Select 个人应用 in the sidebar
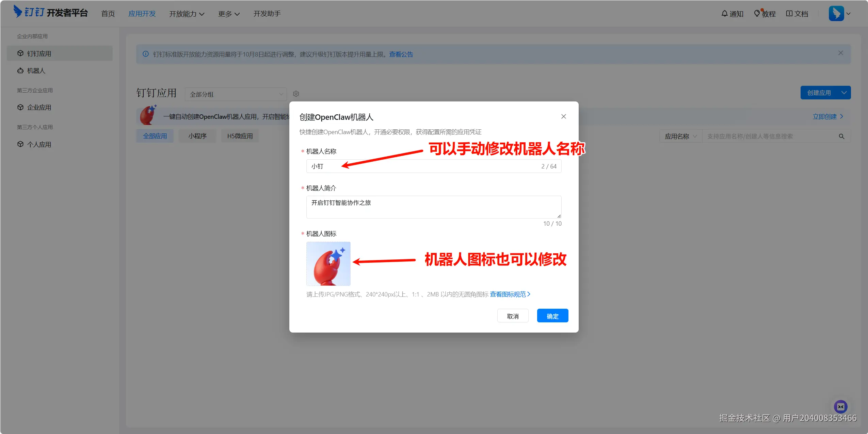This screenshot has height=434, width=868. pyautogui.click(x=60, y=144)
